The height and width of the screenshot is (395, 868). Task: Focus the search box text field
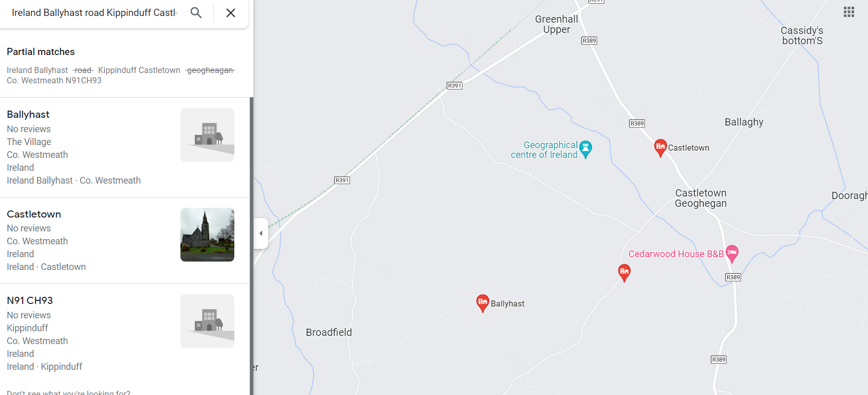pos(94,13)
